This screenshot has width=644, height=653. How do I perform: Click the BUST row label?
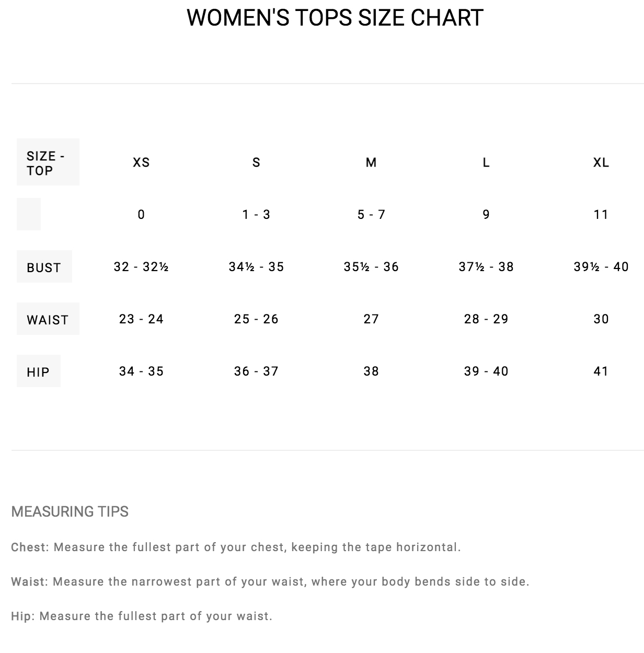(44, 266)
